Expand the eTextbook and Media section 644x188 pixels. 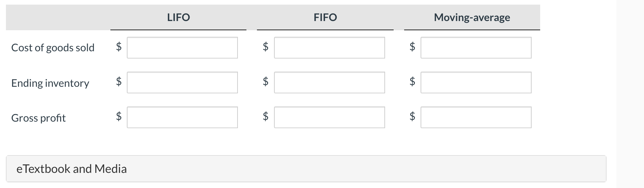click(306, 169)
